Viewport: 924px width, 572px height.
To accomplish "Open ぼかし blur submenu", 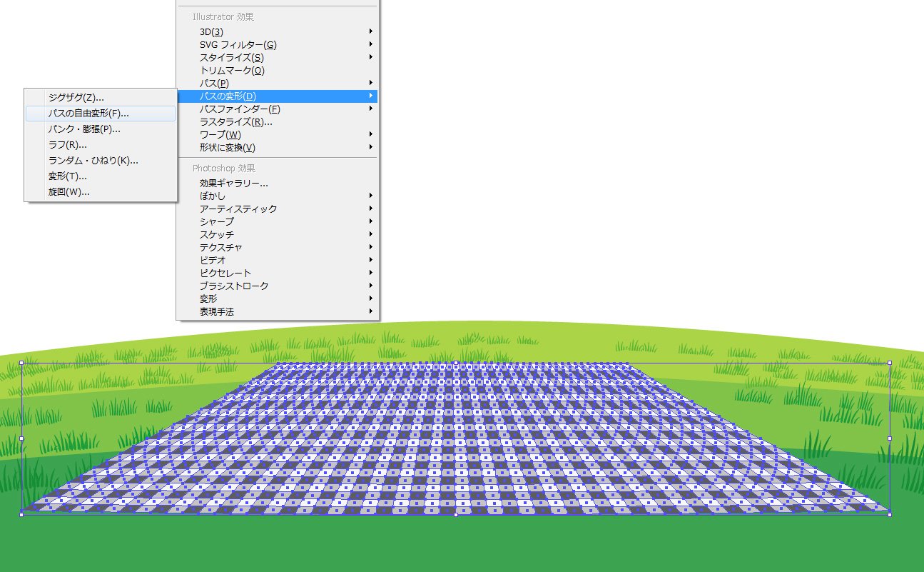I will pos(278,196).
